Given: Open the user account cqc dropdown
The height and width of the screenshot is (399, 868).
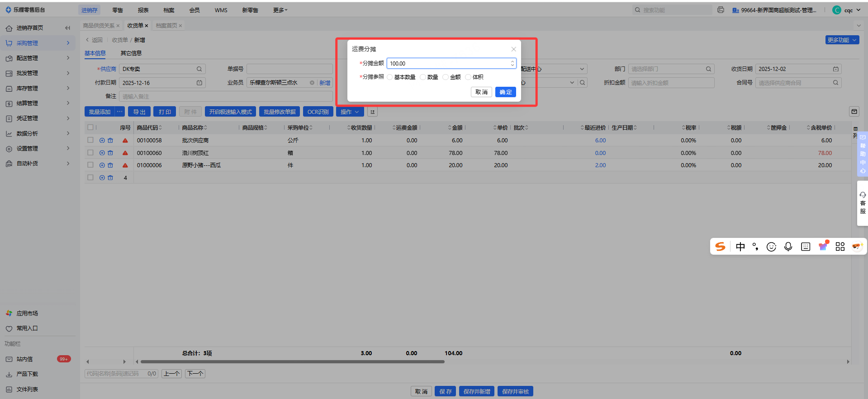Looking at the screenshot, I should coord(847,10).
